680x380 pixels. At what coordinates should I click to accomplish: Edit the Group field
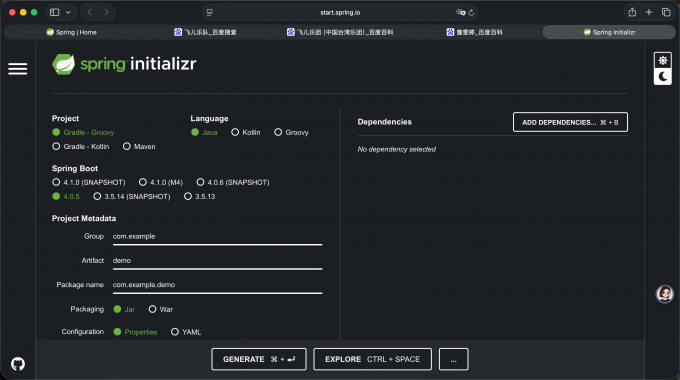217,237
